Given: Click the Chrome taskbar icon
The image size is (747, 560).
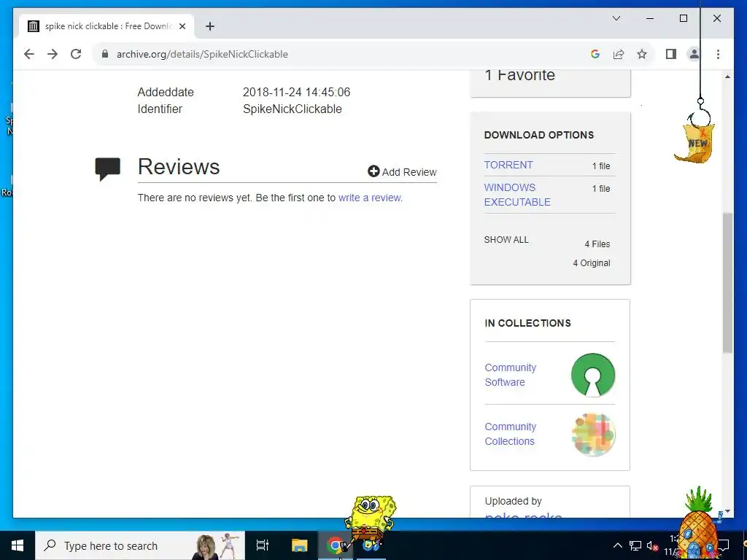Looking at the screenshot, I should (x=335, y=545).
